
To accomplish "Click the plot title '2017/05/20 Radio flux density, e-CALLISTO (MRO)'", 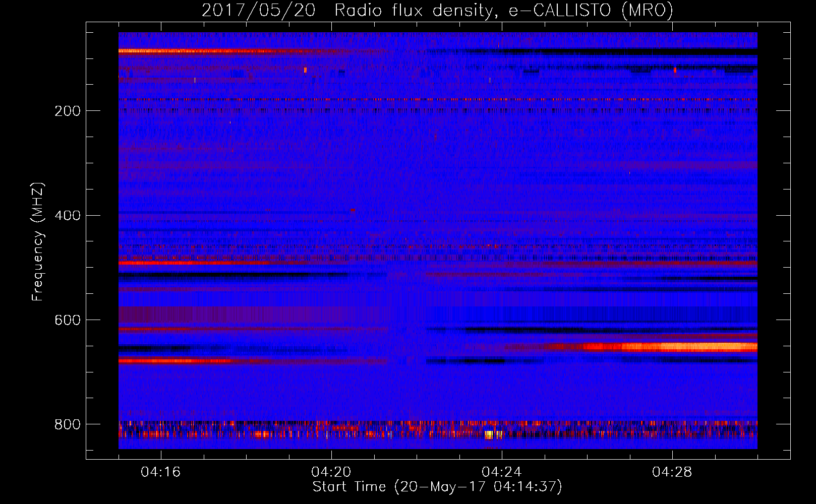I will tap(437, 10).
